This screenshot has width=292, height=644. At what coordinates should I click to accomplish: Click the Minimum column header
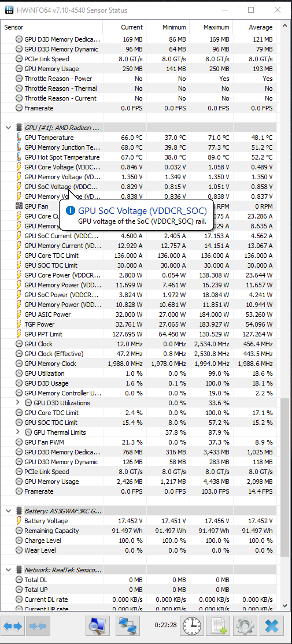point(168,27)
